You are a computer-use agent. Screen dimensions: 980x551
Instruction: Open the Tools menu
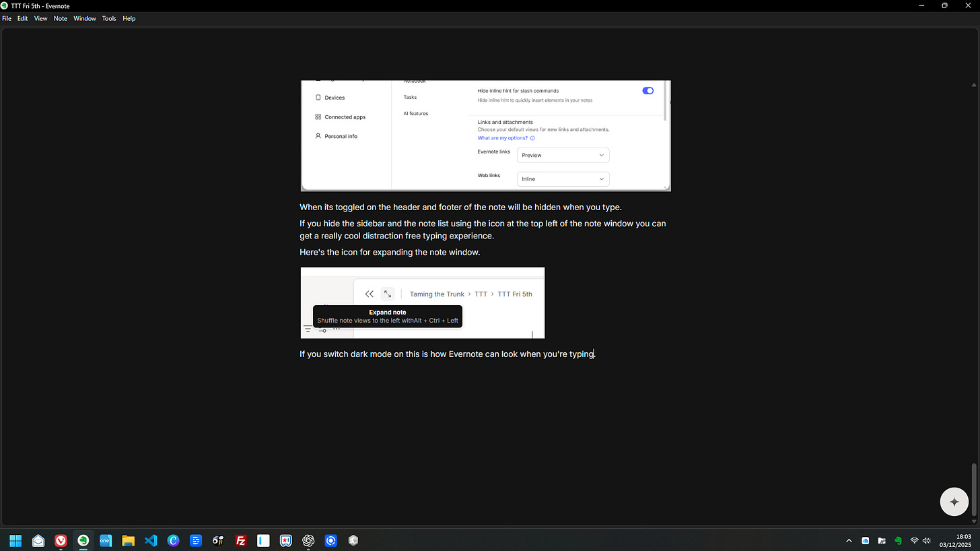tap(109, 18)
